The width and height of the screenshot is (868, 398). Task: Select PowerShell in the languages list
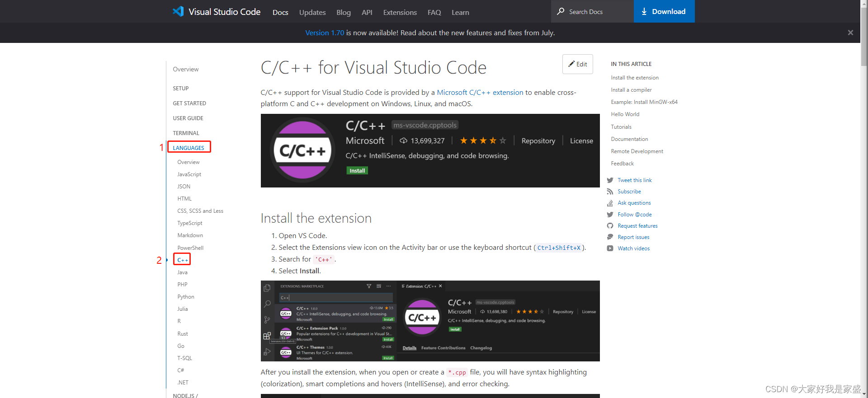click(x=190, y=248)
